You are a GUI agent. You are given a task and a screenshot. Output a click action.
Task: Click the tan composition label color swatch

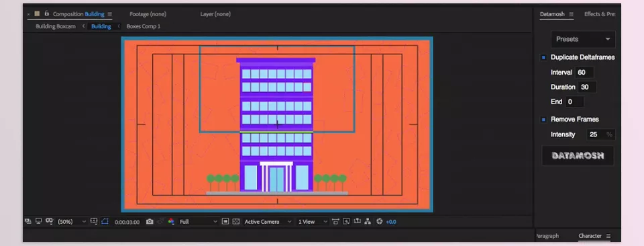click(x=37, y=13)
